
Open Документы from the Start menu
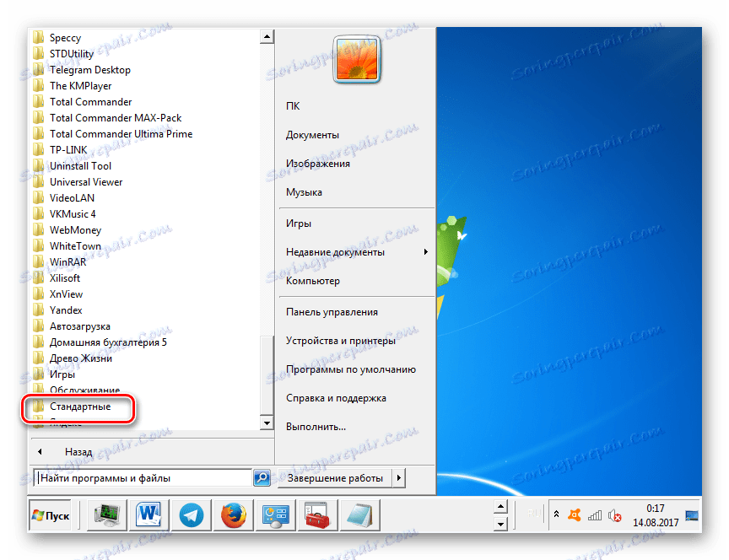point(312,135)
